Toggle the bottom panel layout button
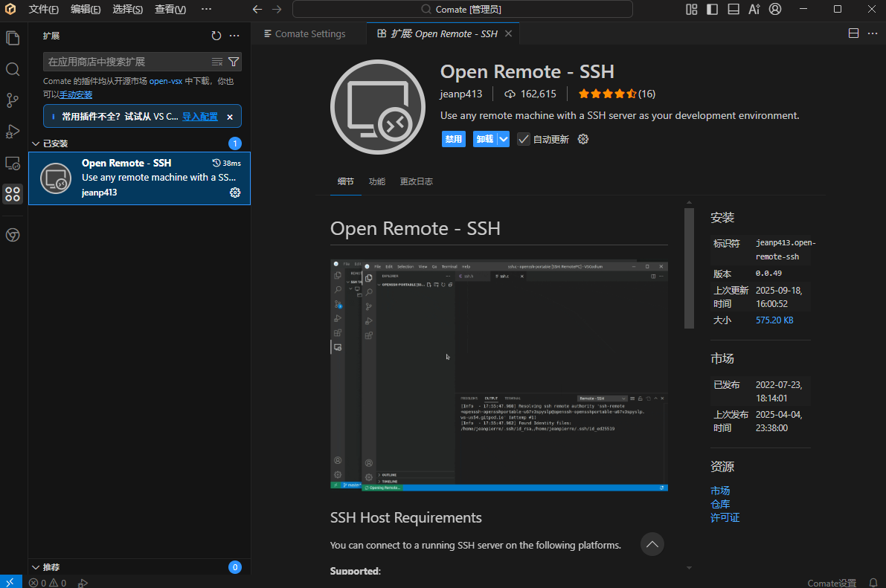Viewport: 886px width, 588px height. tap(733, 10)
